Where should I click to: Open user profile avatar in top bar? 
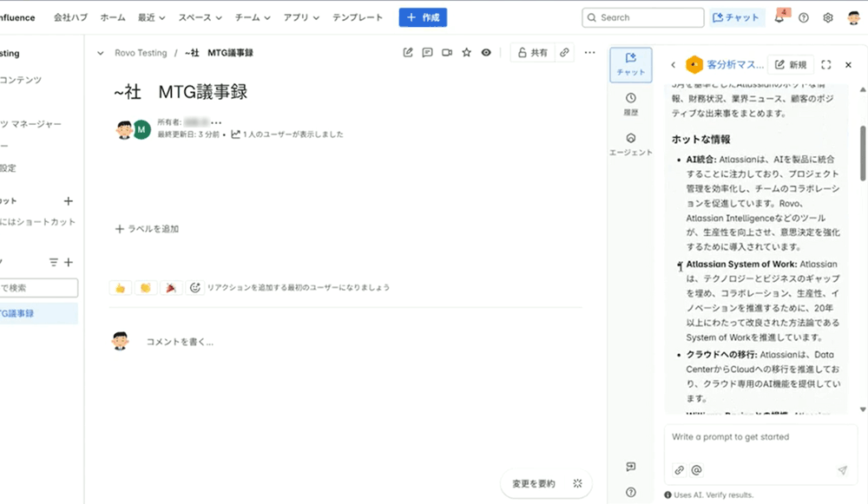point(853,17)
